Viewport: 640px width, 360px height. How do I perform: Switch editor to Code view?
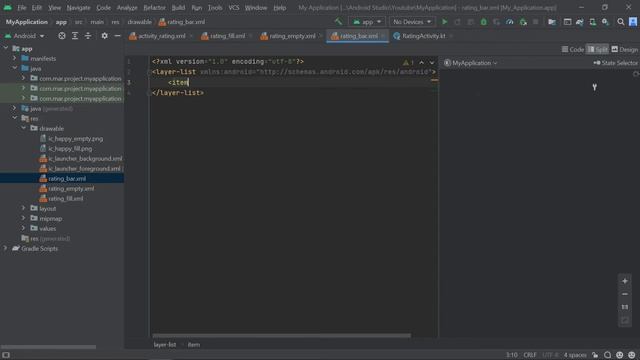573,49
